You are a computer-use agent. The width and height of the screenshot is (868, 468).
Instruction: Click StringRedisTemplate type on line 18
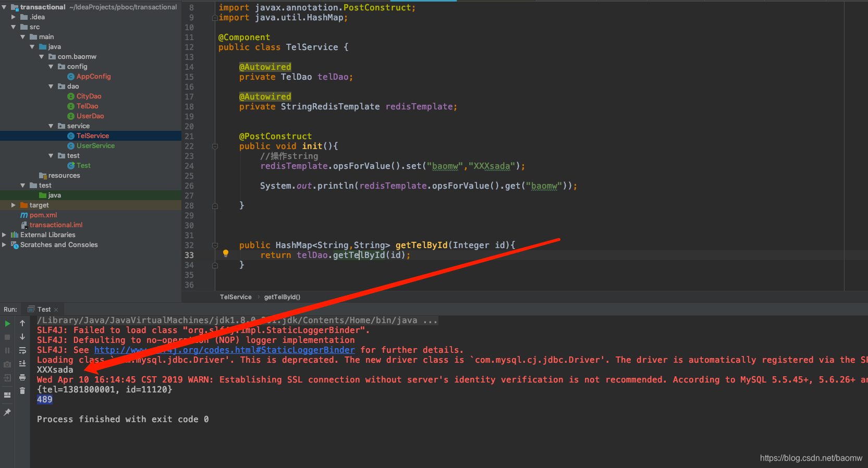(330, 107)
